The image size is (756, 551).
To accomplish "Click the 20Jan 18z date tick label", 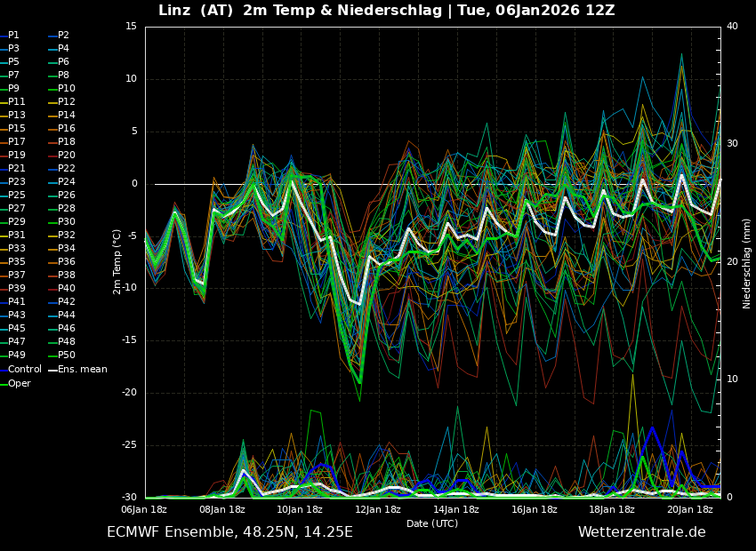I will [x=690, y=510].
